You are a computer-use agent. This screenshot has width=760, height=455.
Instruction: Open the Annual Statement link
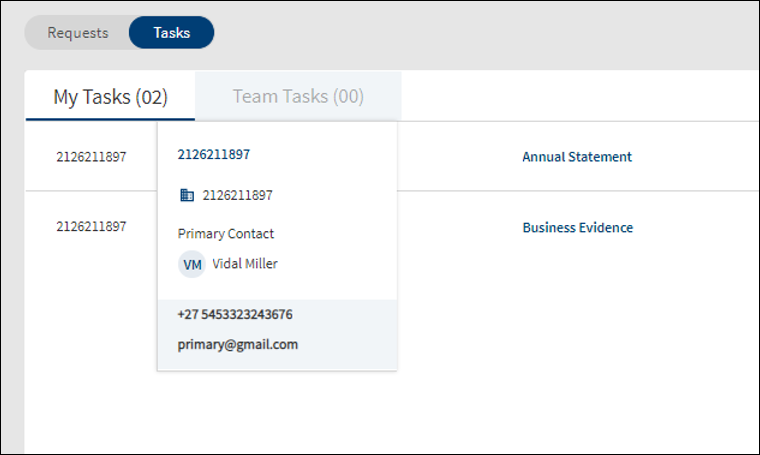click(x=577, y=157)
